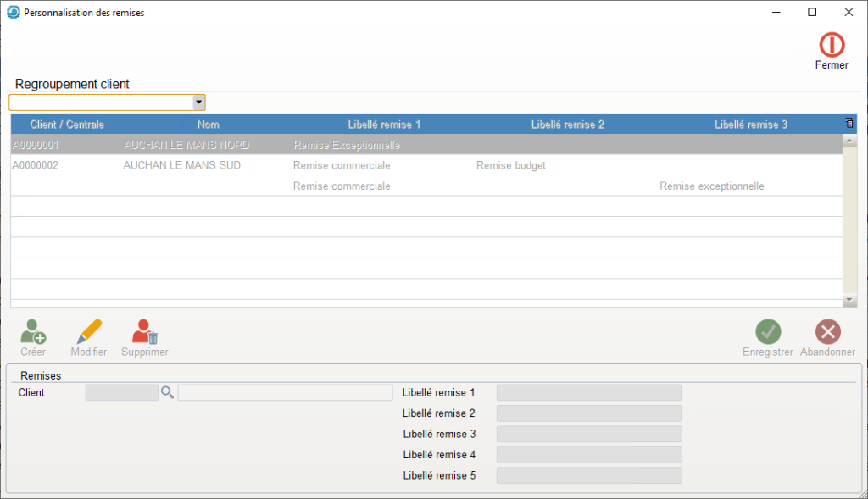Click the Créer new client icon
The image size is (868, 499).
tap(33, 332)
